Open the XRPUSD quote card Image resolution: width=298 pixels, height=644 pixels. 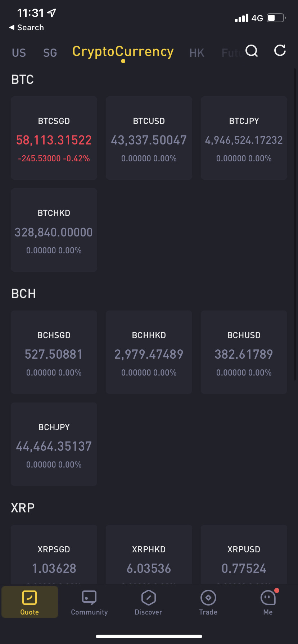pyautogui.click(x=244, y=555)
